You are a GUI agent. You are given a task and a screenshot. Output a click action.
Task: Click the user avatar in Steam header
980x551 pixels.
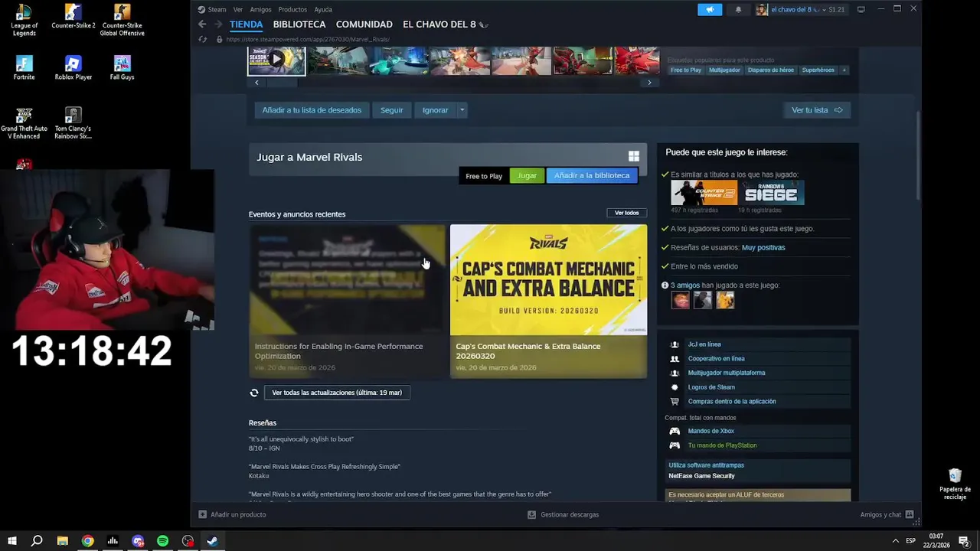point(762,9)
